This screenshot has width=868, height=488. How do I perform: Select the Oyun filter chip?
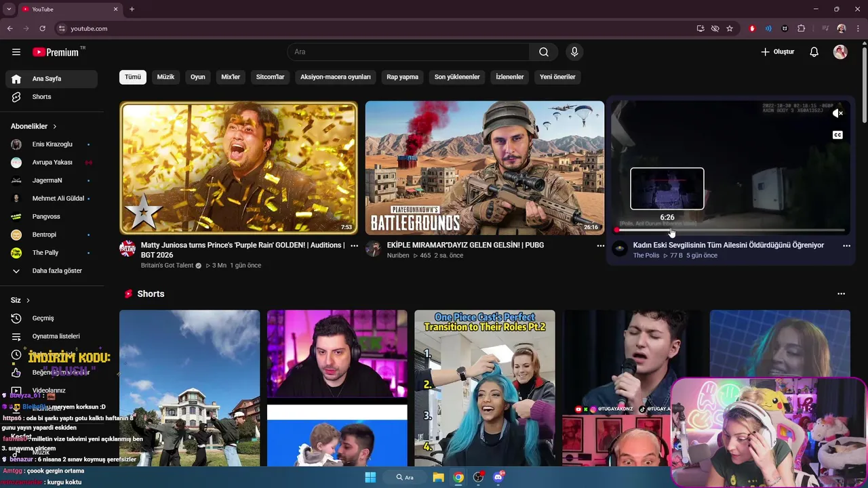[198, 77]
